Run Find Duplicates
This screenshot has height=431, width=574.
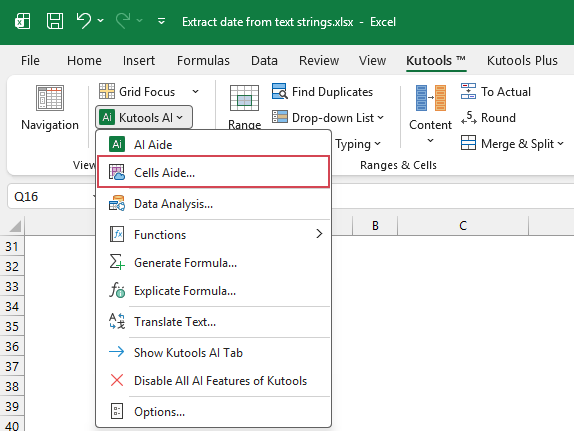(x=323, y=92)
